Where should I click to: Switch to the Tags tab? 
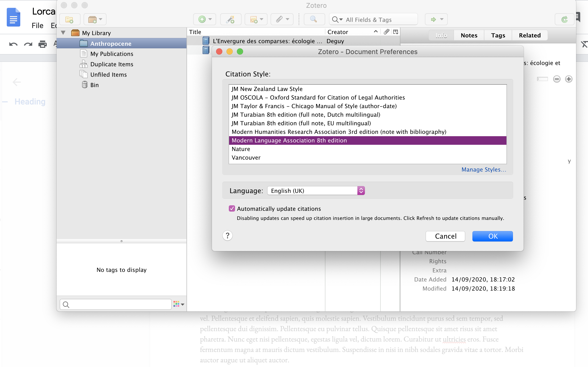point(498,35)
